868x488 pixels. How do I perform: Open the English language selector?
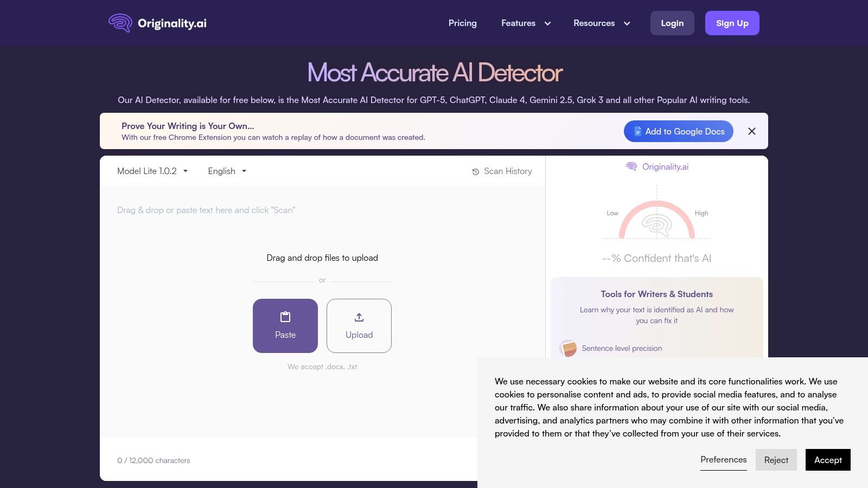226,171
